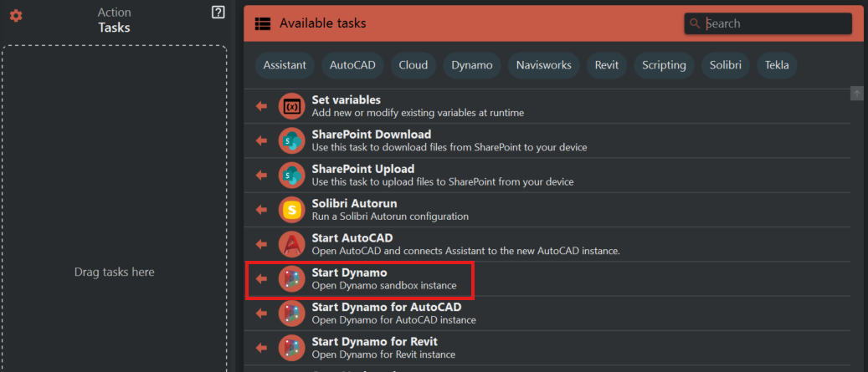Image resolution: width=868 pixels, height=372 pixels.
Task: Click 'Run a Solibri Autorun configuration' description
Action: tap(390, 217)
